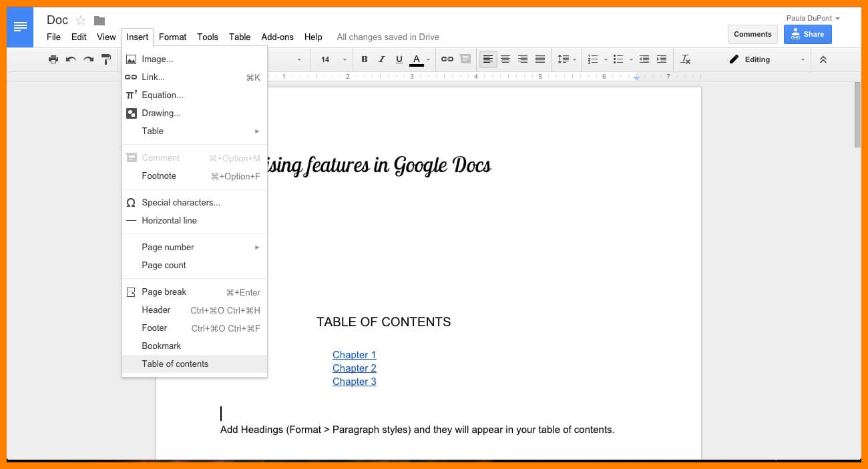
Task: Open the Format menu
Action: click(172, 37)
